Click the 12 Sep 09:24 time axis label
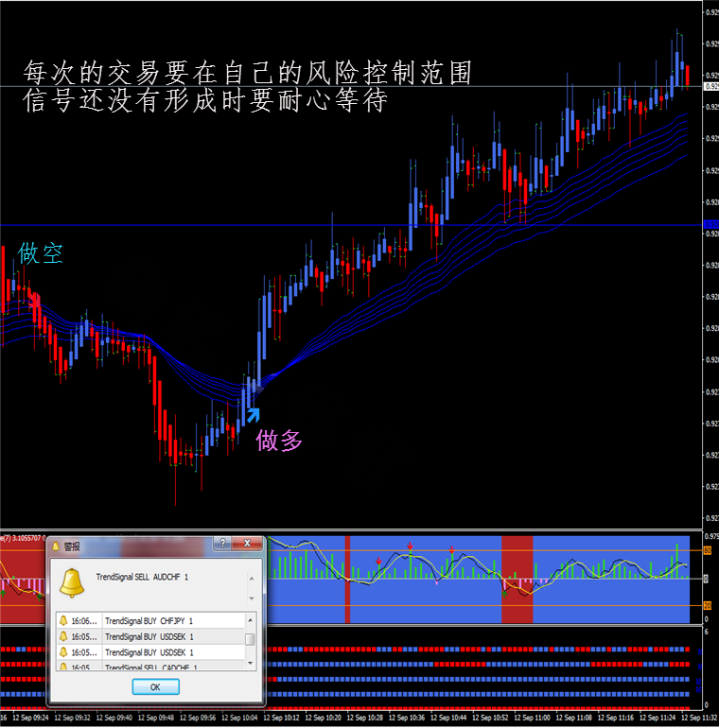Viewport: 719px width, 728px height. coord(30,718)
